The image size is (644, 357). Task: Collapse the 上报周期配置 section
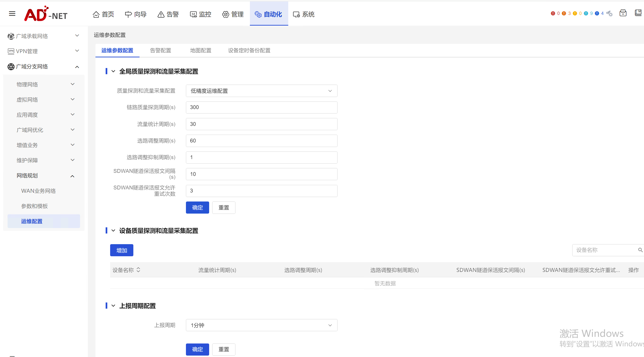[113, 306]
